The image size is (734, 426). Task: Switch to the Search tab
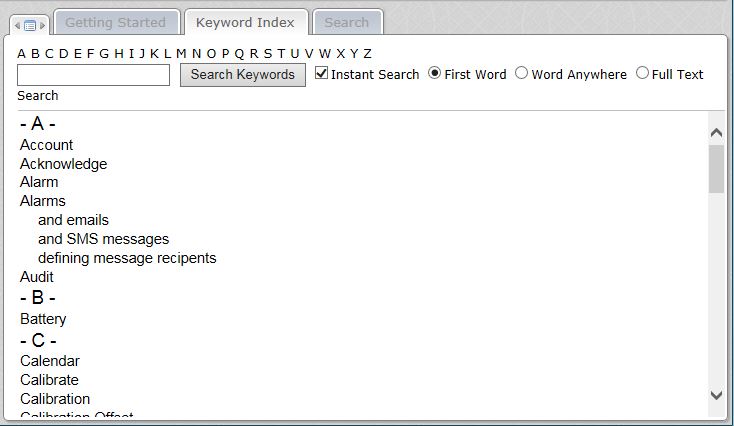(346, 22)
